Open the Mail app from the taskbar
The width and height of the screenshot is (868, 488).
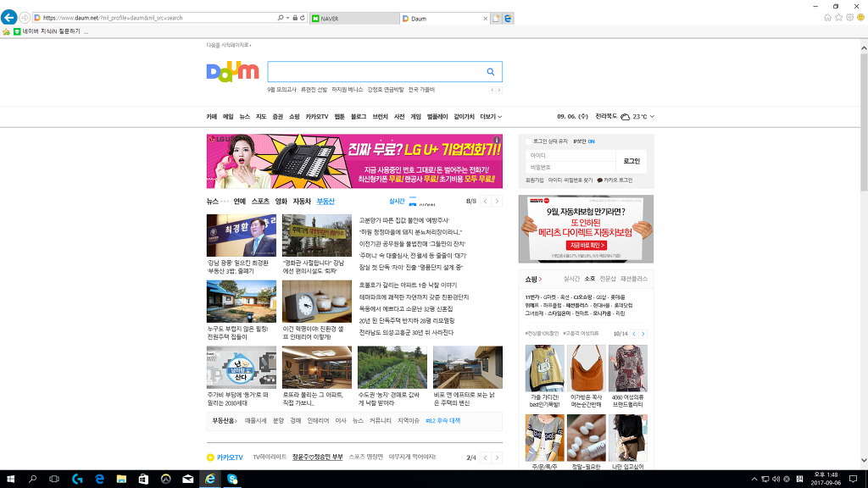pyautogui.click(x=187, y=480)
